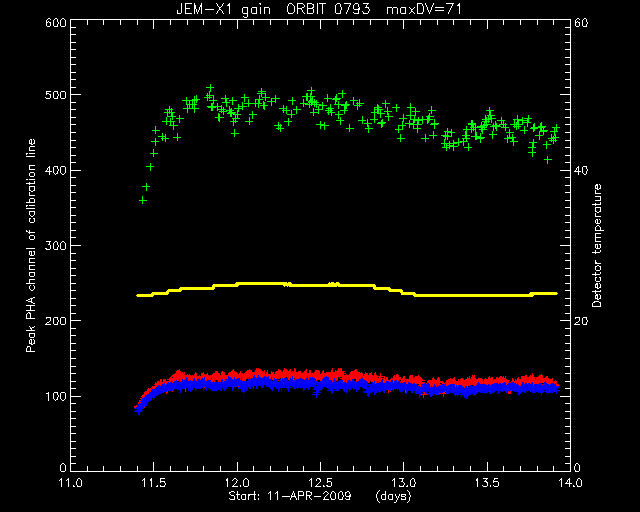Image resolution: width=640 pixels, height=512 pixels.
Task: Click the 200 label on left axis
Action: 56,321
